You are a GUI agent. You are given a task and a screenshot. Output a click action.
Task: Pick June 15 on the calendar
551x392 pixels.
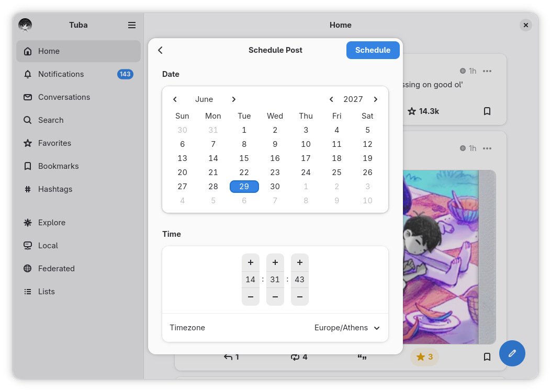pos(244,158)
